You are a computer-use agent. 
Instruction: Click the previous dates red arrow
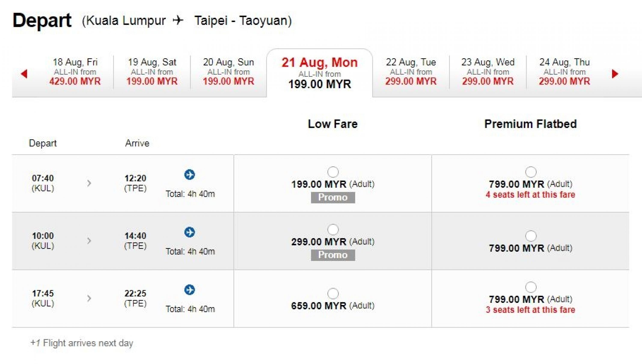click(x=24, y=74)
